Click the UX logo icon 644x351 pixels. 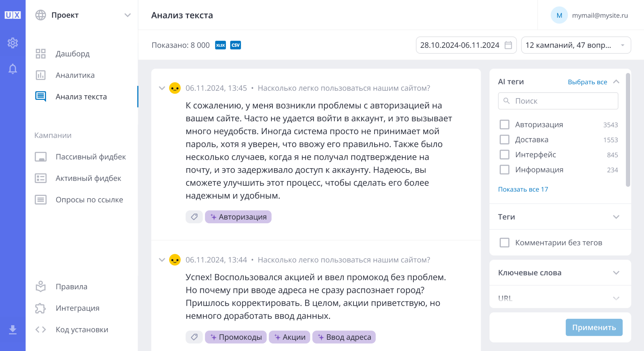13,15
